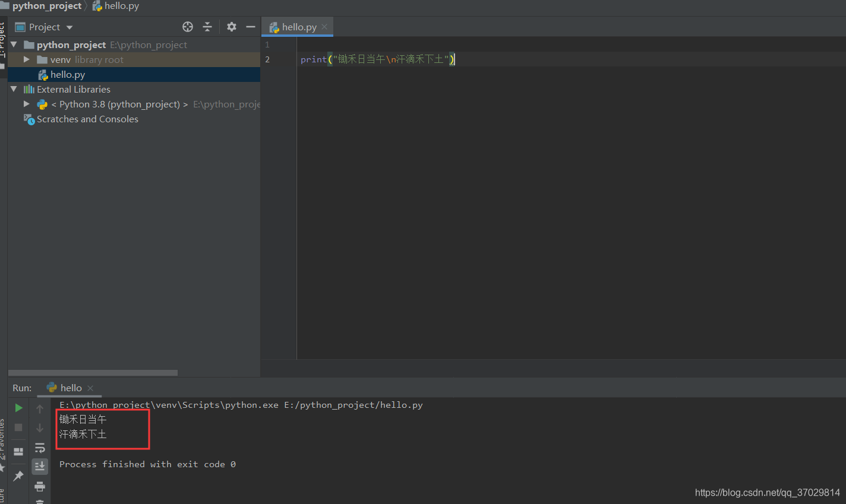Viewport: 846px width, 504px height.
Task: Click the E:\python_project path text
Action: 149,45
